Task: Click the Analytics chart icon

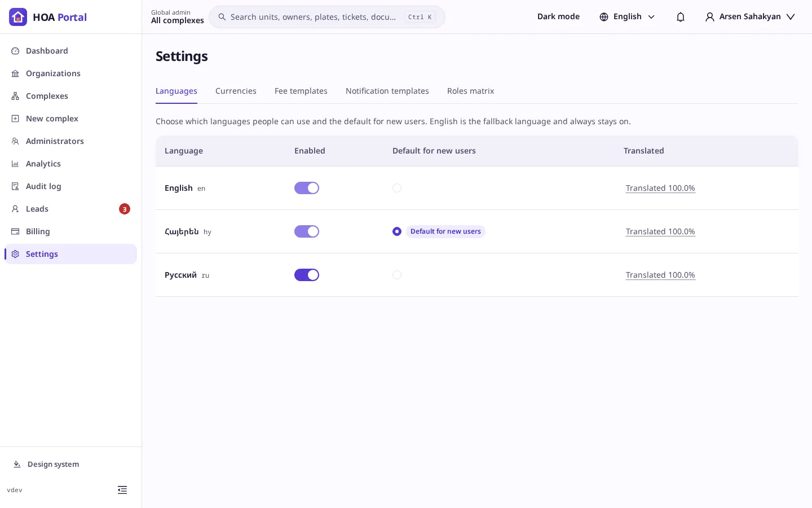Action: click(15, 164)
